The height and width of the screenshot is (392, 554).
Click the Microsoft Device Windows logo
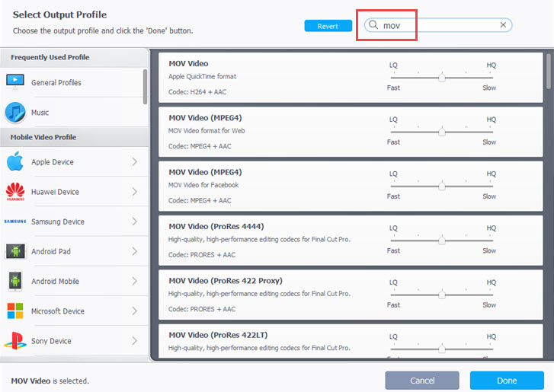15,311
